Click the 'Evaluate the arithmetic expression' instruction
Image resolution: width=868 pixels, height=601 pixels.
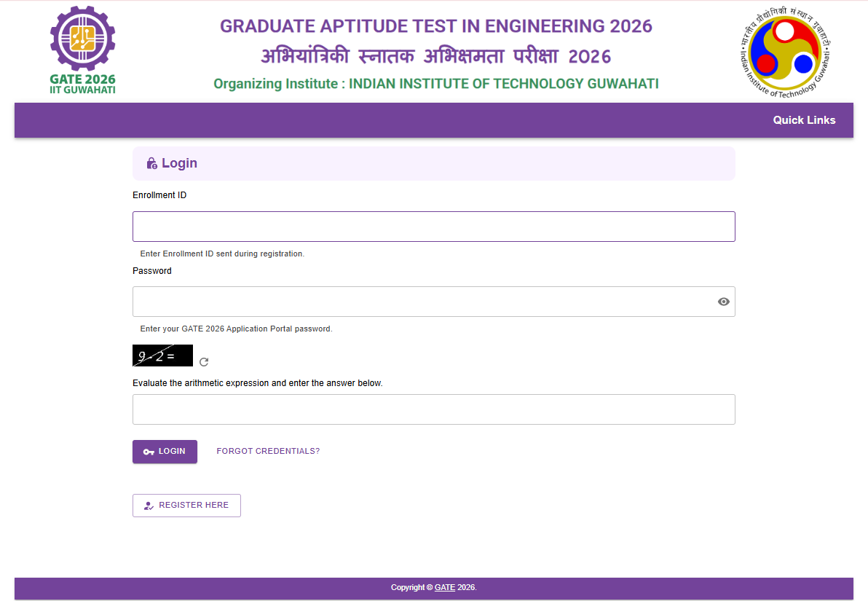coord(257,383)
